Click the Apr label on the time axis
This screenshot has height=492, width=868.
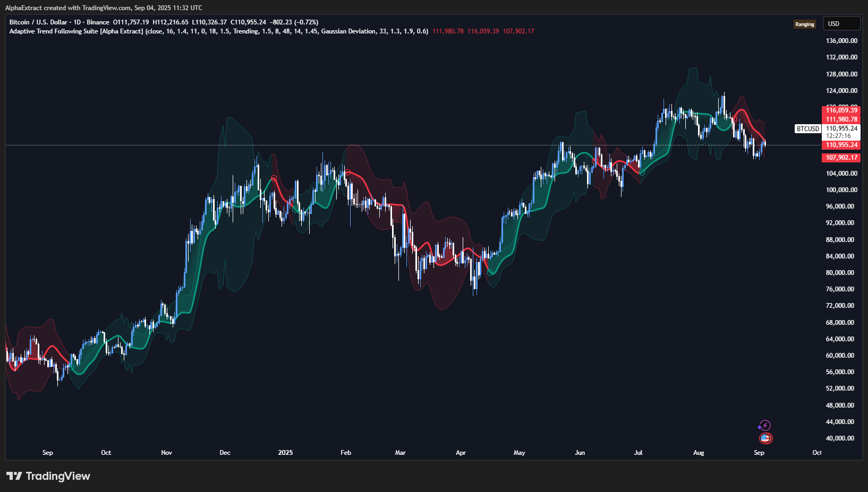tap(461, 453)
